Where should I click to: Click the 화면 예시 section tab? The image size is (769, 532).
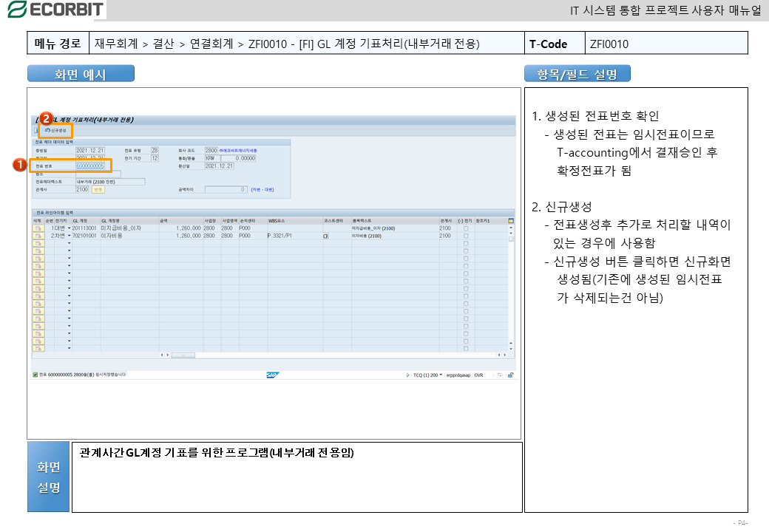click(81, 74)
